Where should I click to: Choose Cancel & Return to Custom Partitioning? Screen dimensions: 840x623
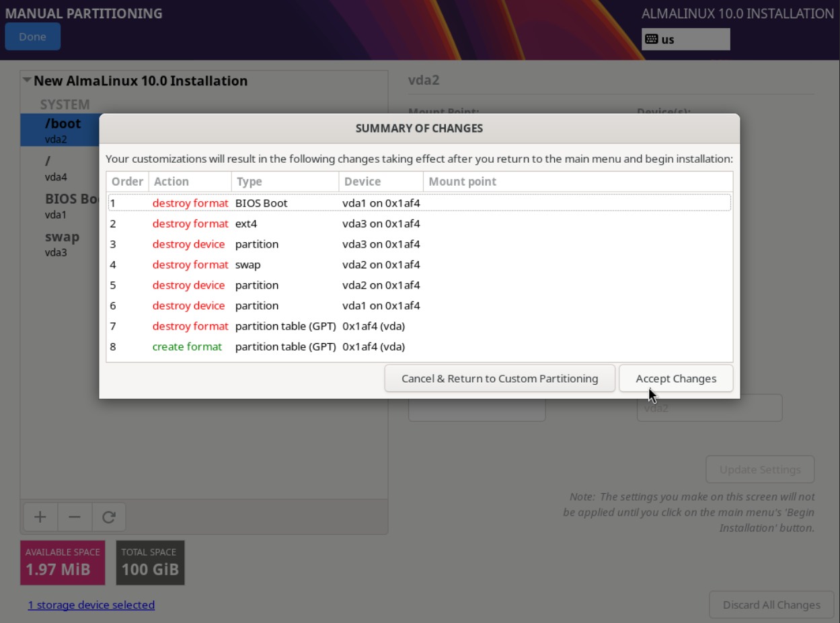pos(500,378)
